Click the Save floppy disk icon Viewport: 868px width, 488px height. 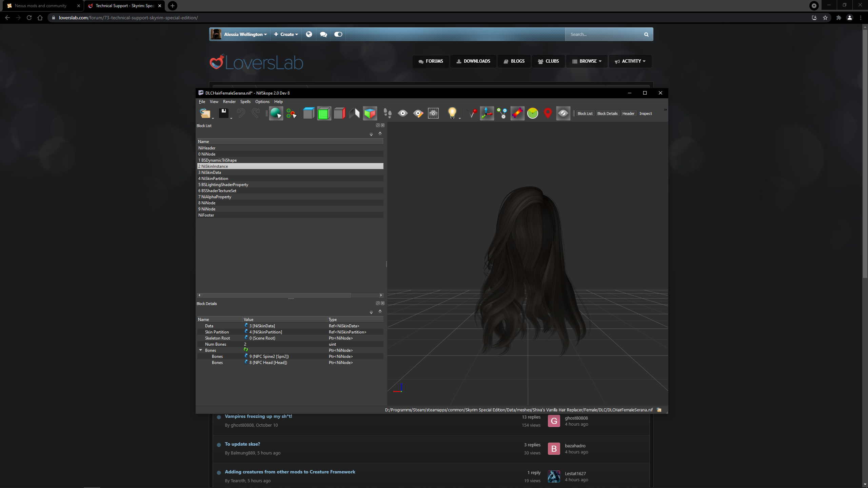[223, 113]
